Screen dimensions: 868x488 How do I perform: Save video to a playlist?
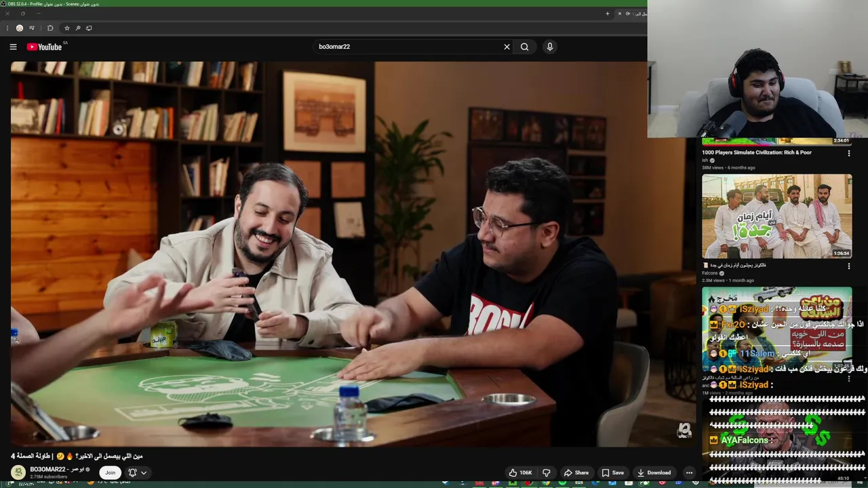pyautogui.click(x=612, y=472)
